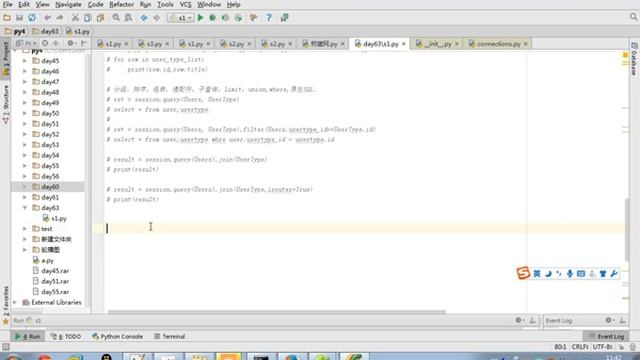Expand the test folder
This screenshot has width=640, height=360.
pos(24,229)
